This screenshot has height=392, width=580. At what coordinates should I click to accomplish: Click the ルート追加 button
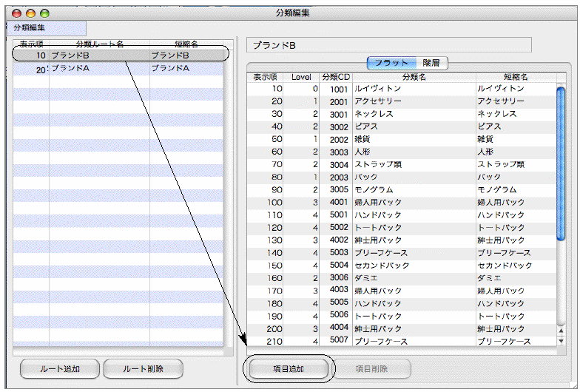point(59,368)
